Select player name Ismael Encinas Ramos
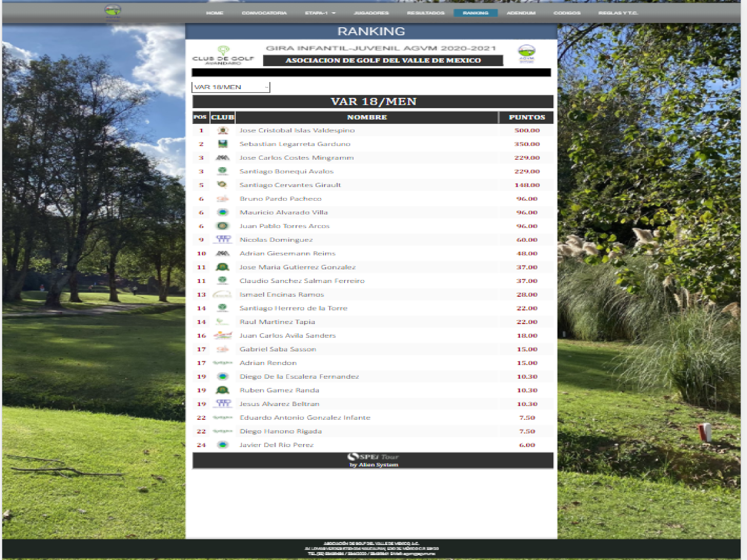The height and width of the screenshot is (560, 747). click(282, 294)
